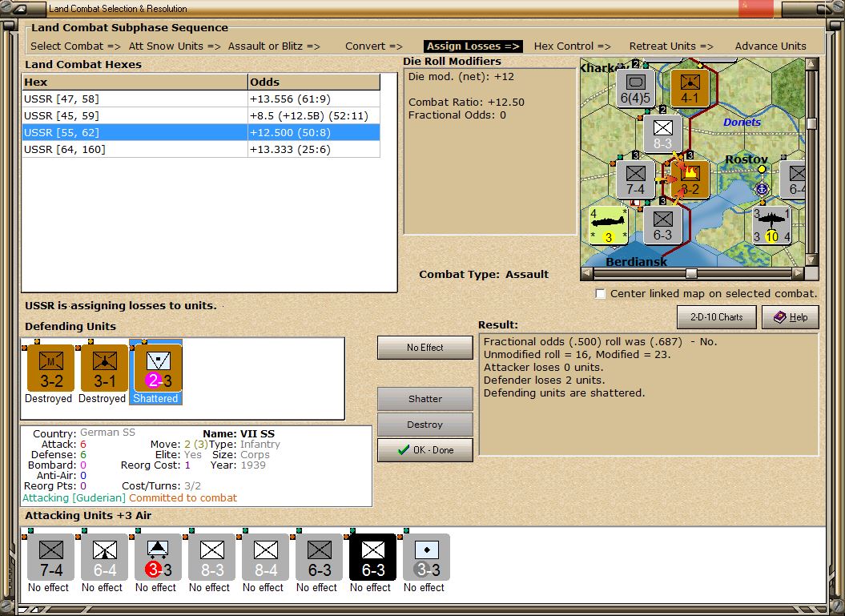Image resolution: width=845 pixels, height=616 pixels.
Task: Select the 7-4 attacking unit counter
Action: pyautogui.click(x=49, y=557)
